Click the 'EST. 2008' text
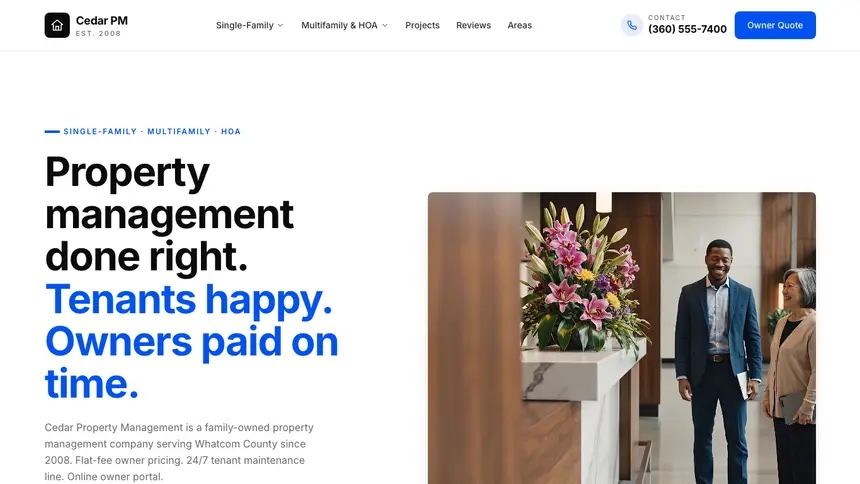860x484 pixels. 98,33
